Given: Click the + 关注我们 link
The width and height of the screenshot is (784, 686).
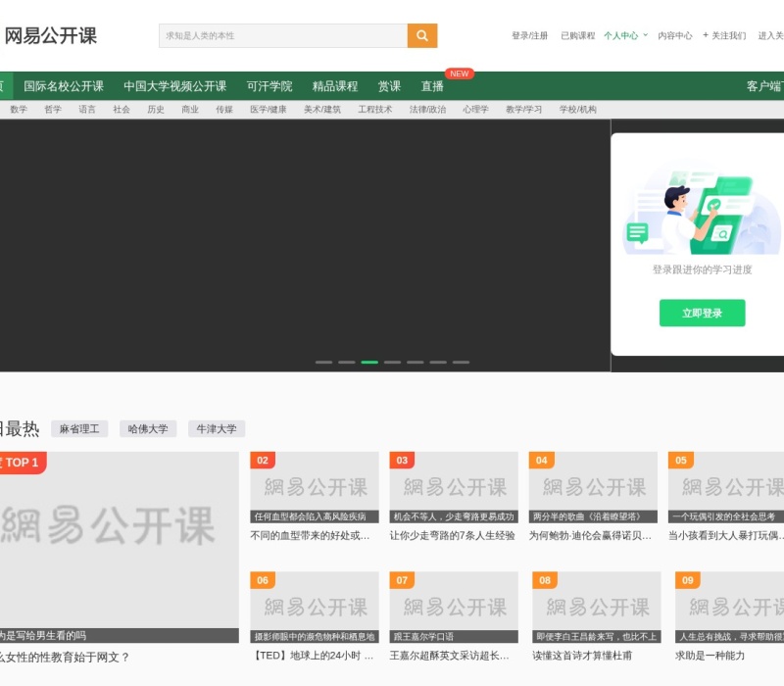Looking at the screenshot, I should 724,35.
